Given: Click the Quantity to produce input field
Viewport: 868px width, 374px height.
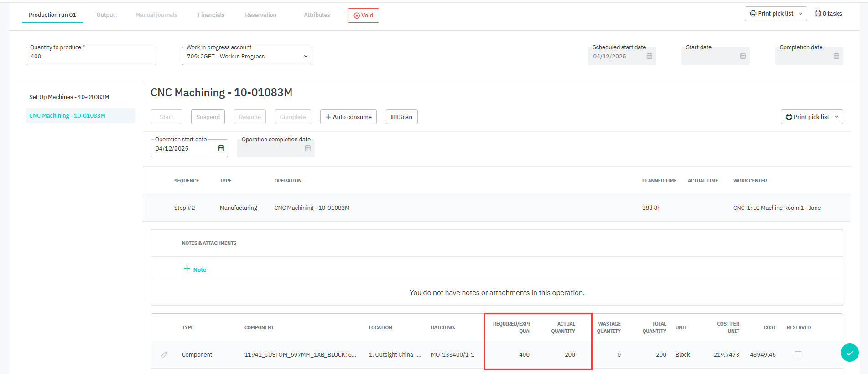Looking at the screenshot, I should [x=91, y=57].
